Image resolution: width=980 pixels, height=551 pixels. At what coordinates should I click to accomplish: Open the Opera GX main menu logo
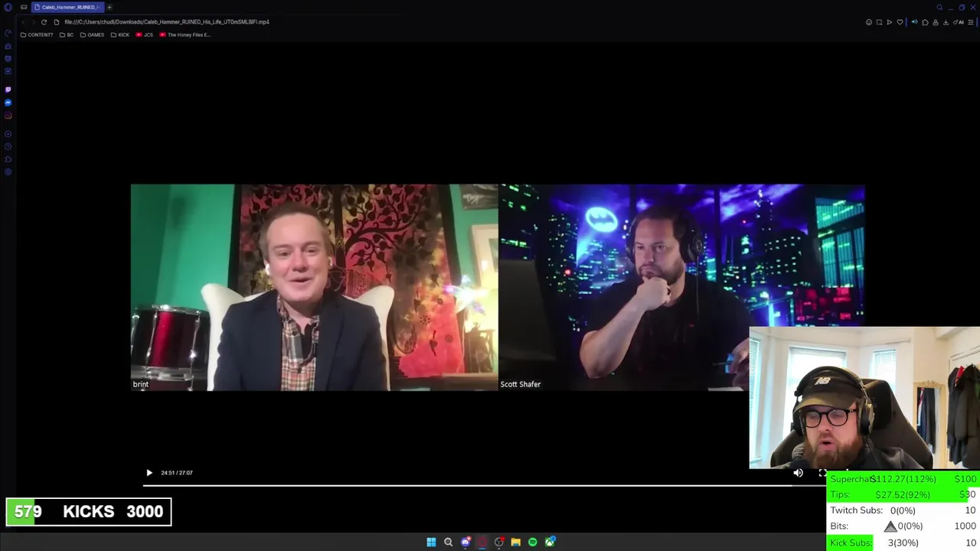tap(8, 7)
